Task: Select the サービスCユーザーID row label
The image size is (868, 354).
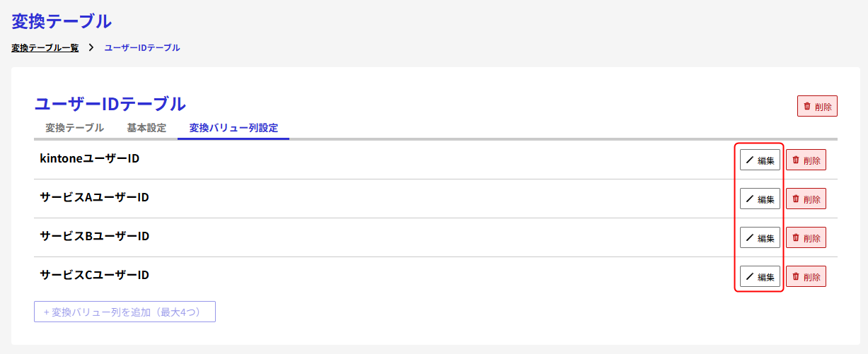Action: [x=94, y=275]
